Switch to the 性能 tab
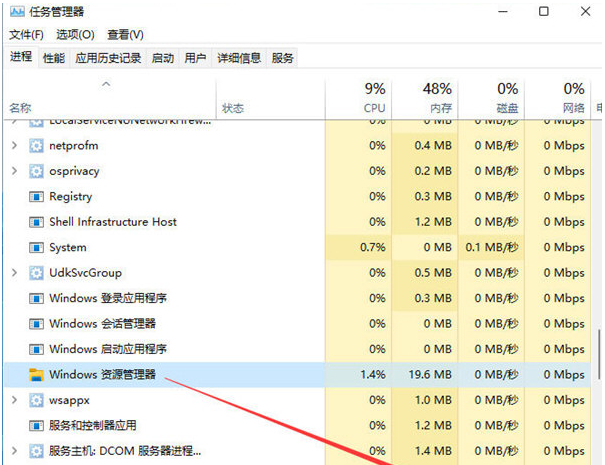The height and width of the screenshot is (465, 605). click(54, 58)
